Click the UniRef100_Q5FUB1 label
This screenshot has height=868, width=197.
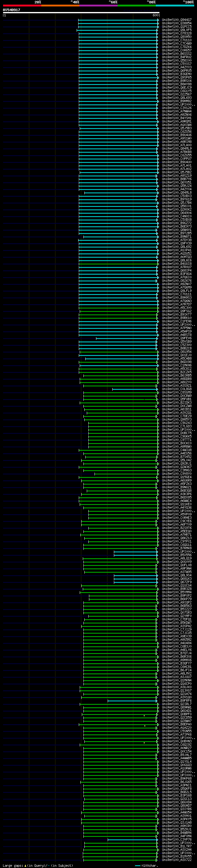point(177,399)
